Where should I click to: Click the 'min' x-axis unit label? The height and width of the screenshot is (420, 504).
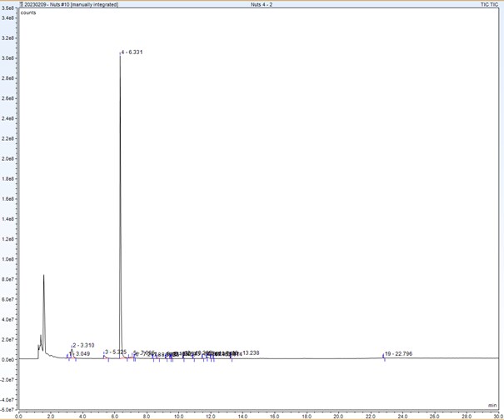(x=492, y=406)
